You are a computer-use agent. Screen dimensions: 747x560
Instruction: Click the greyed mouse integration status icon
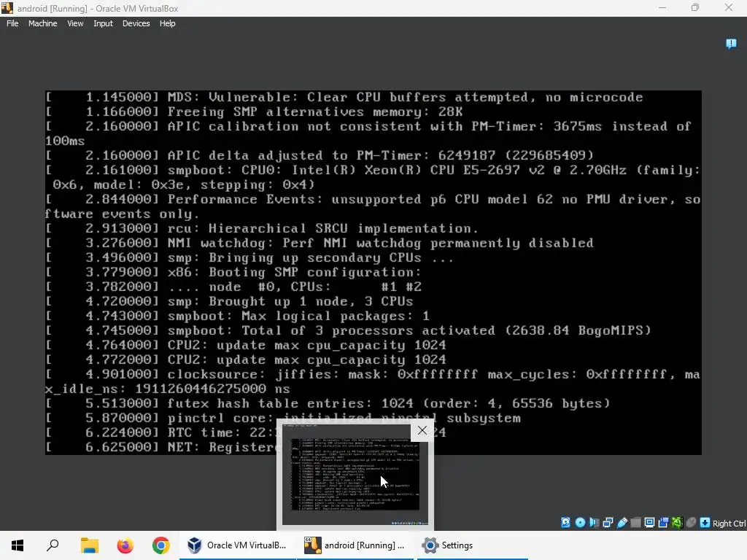point(691,522)
